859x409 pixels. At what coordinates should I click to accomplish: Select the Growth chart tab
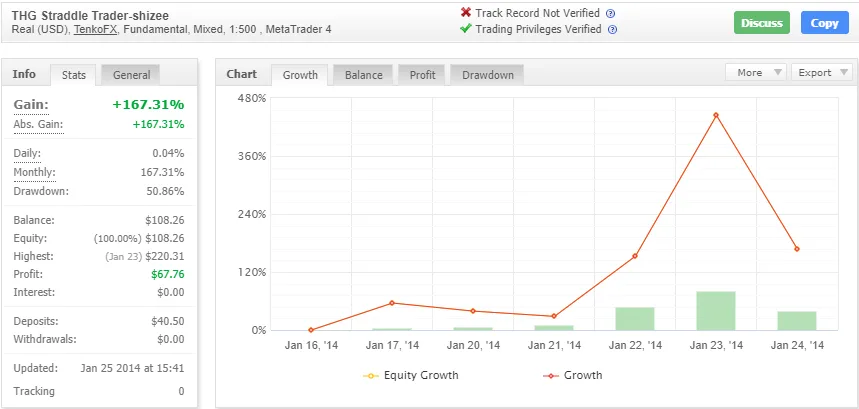pos(300,75)
